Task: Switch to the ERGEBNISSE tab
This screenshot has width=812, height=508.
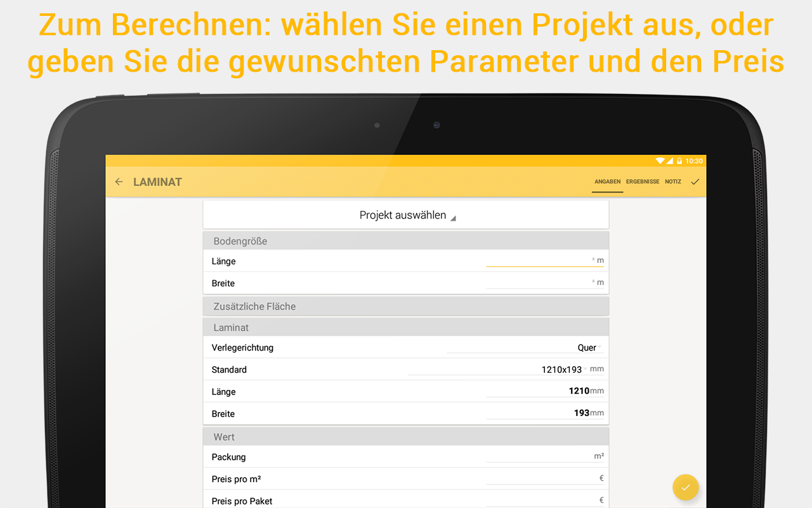Action: 643,182
